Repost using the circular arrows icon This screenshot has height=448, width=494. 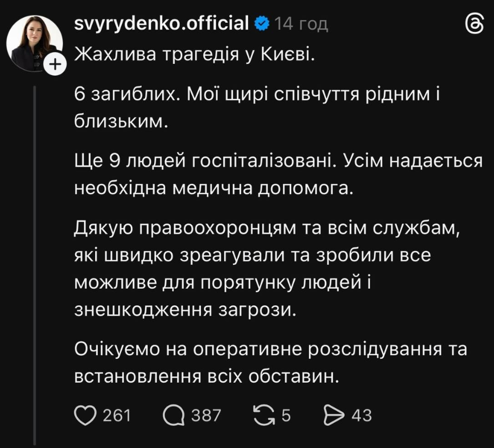pos(263,415)
